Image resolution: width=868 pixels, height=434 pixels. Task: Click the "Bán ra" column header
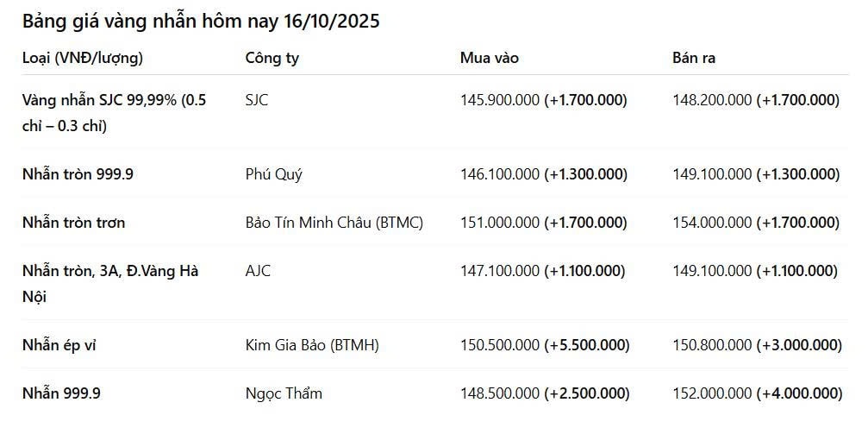tap(694, 58)
